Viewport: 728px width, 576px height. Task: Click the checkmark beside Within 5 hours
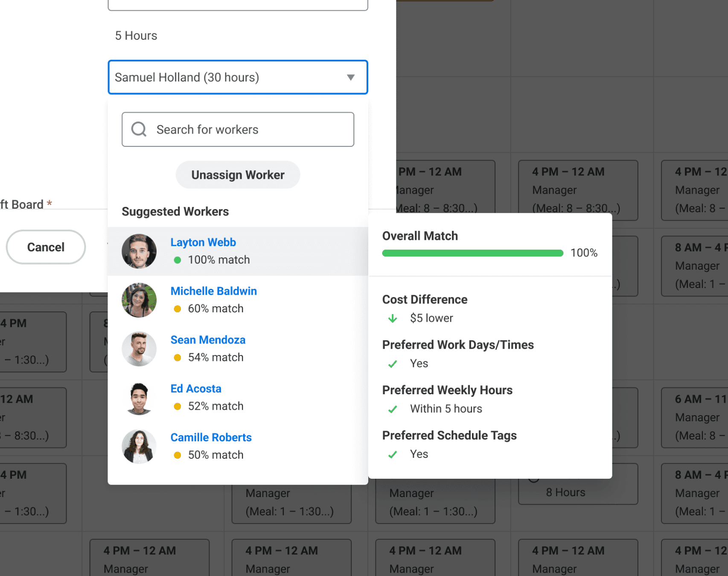coord(393,409)
